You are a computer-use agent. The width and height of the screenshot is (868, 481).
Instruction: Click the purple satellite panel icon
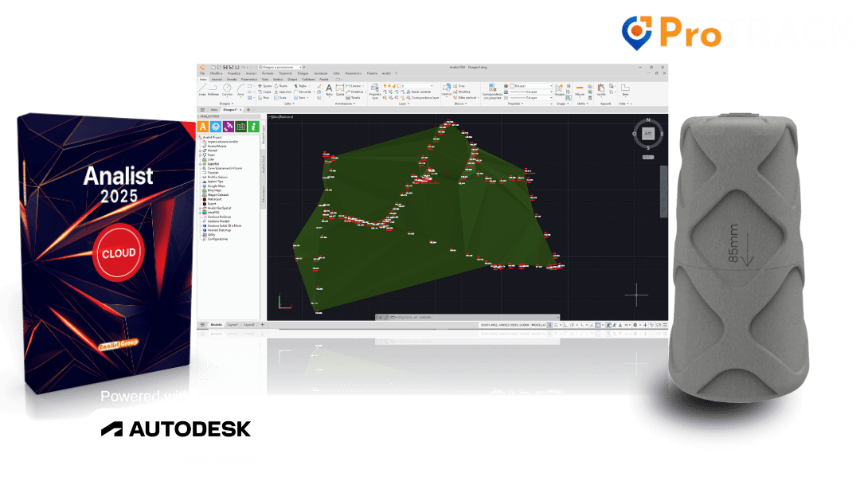click(228, 126)
